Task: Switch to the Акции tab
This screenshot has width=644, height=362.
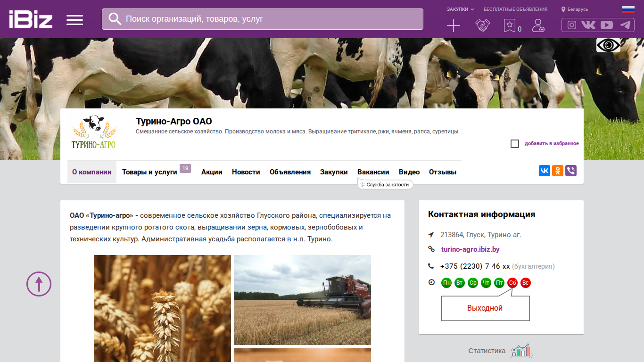Action: 212,172
